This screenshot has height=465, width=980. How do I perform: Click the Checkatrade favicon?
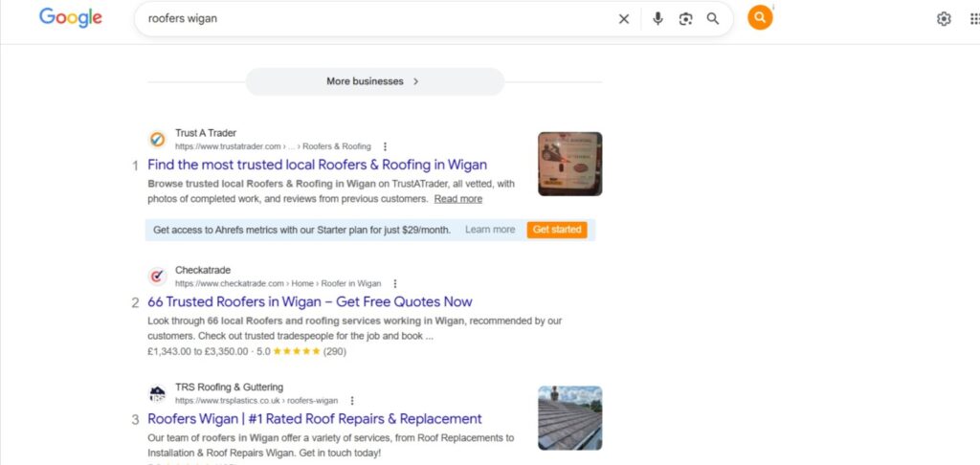pos(158,277)
